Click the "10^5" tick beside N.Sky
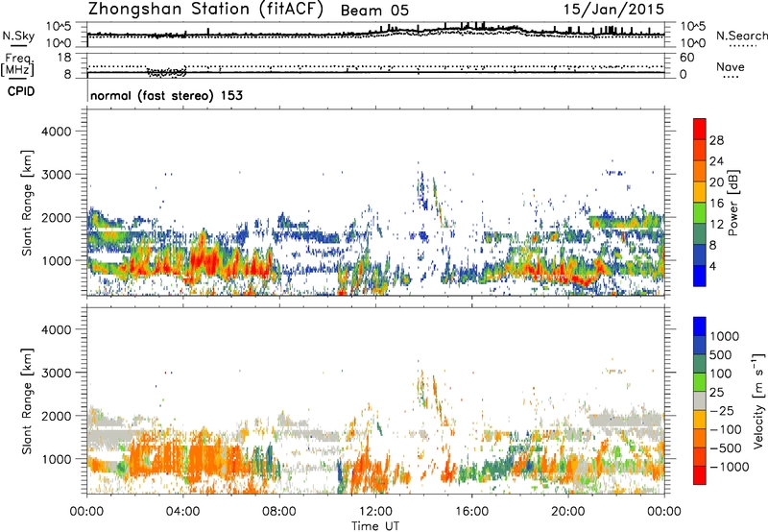Image resolution: width=768 pixels, height=532 pixels. (x=59, y=26)
